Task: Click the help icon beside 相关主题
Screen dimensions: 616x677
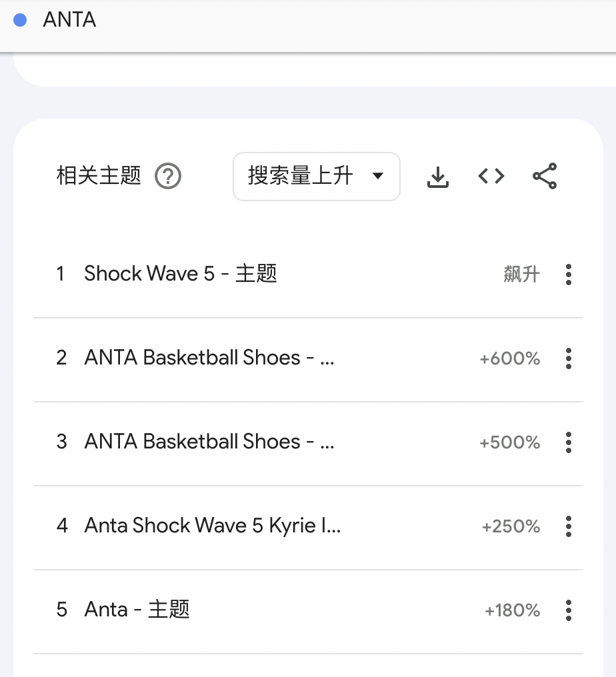Action: click(168, 177)
